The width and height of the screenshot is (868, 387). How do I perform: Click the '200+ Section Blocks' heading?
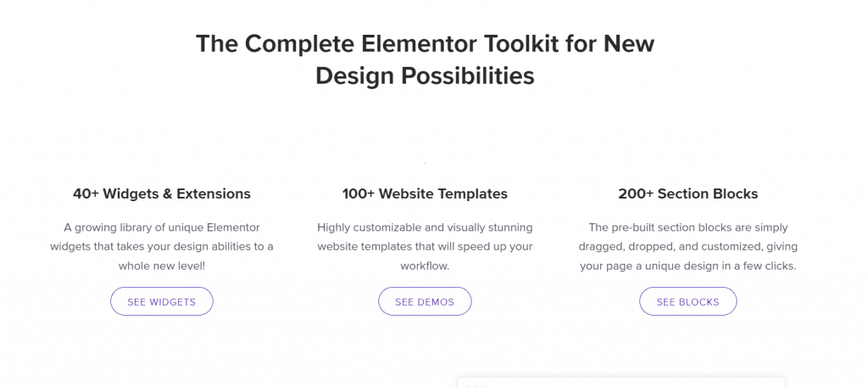(688, 194)
